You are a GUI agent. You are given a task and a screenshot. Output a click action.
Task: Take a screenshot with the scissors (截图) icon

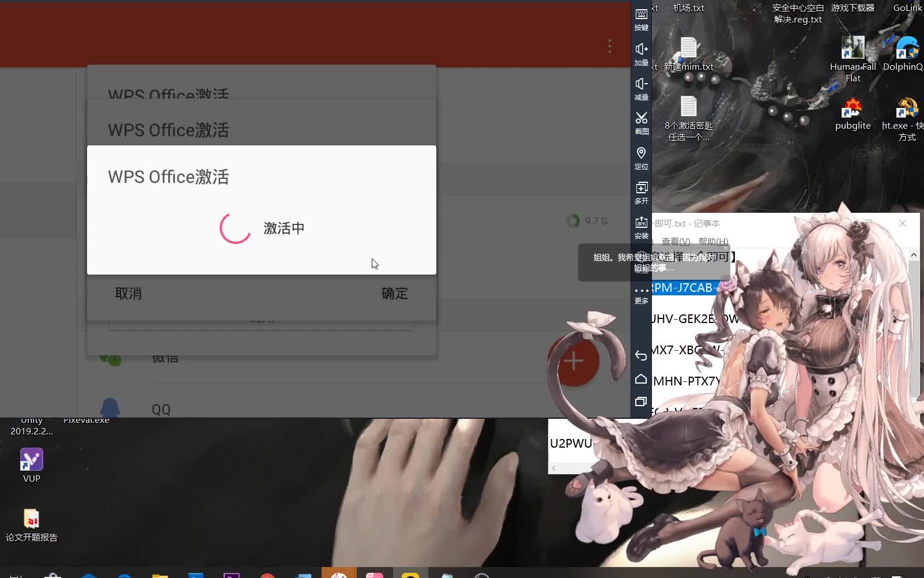click(x=642, y=123)
